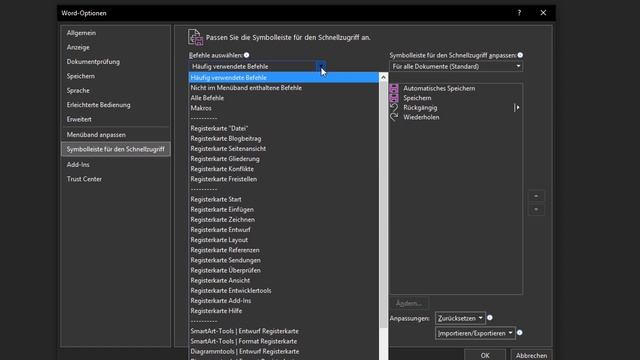Screen dimensions: 640x360
Task: Choose Registerkarte Konflikte
Action: click(x=284, y=169)
